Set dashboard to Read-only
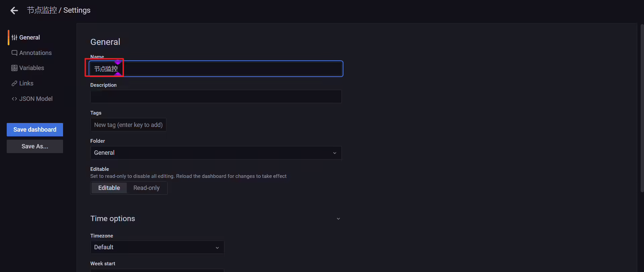The width and height of the screenshot is (644, 272). click(147, 188)
